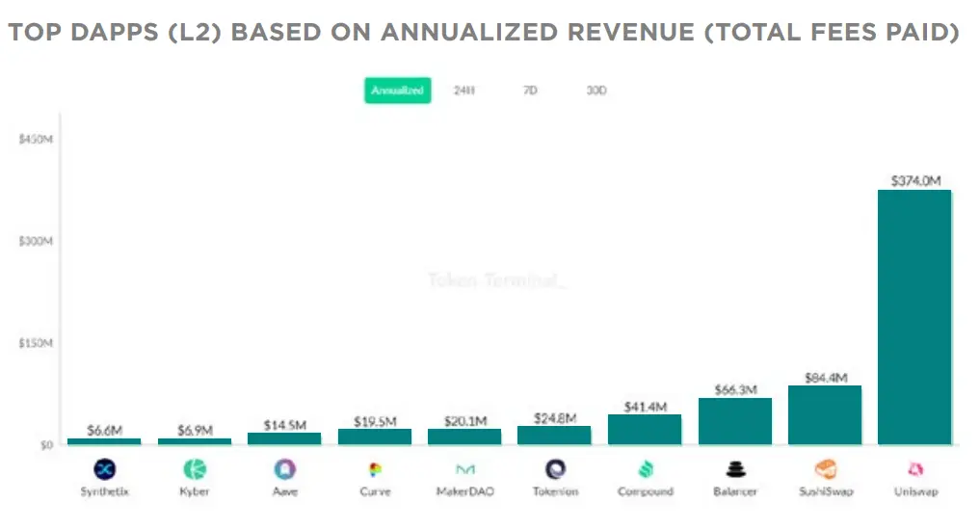Click the Compound logo icon

click(x=646, y=468)
